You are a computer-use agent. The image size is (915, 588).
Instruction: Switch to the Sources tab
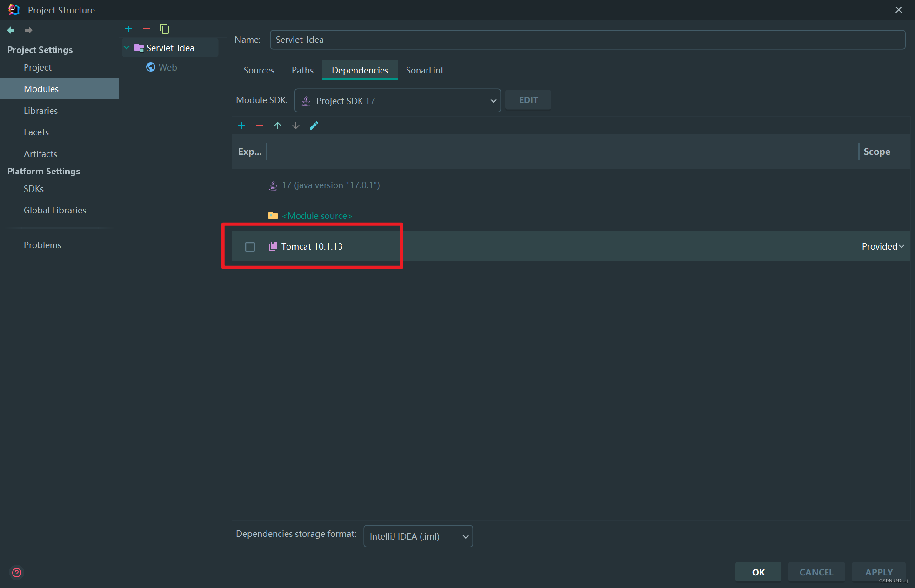coord(259,70)
